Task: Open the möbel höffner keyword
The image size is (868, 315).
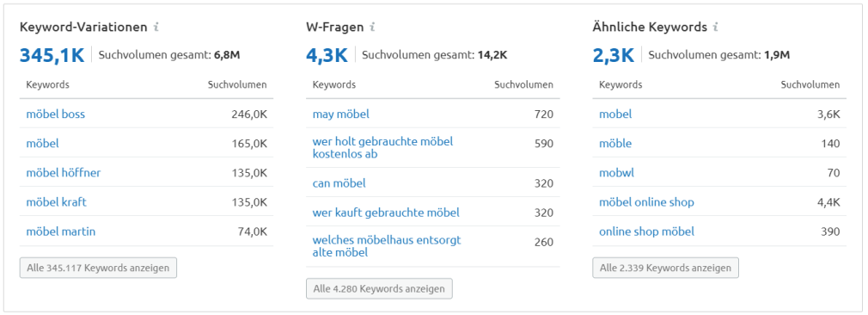Action: (63, 173)
